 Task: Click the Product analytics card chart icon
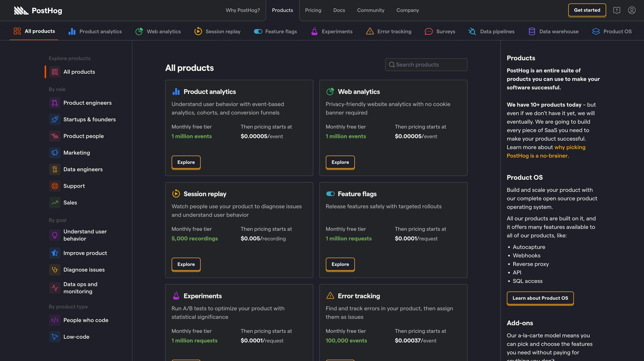tap(176, 92)
